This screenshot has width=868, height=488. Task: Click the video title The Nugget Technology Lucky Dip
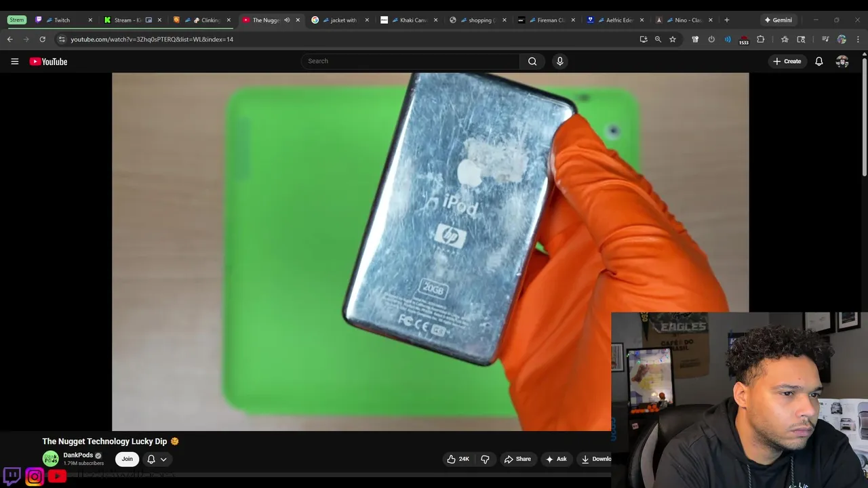point(104,441)
